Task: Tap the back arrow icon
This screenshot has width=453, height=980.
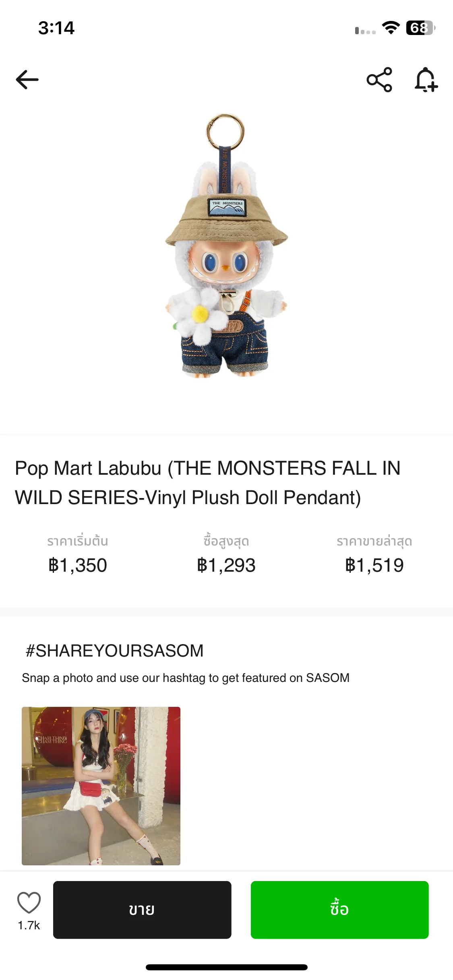Action: click(27, 79)
